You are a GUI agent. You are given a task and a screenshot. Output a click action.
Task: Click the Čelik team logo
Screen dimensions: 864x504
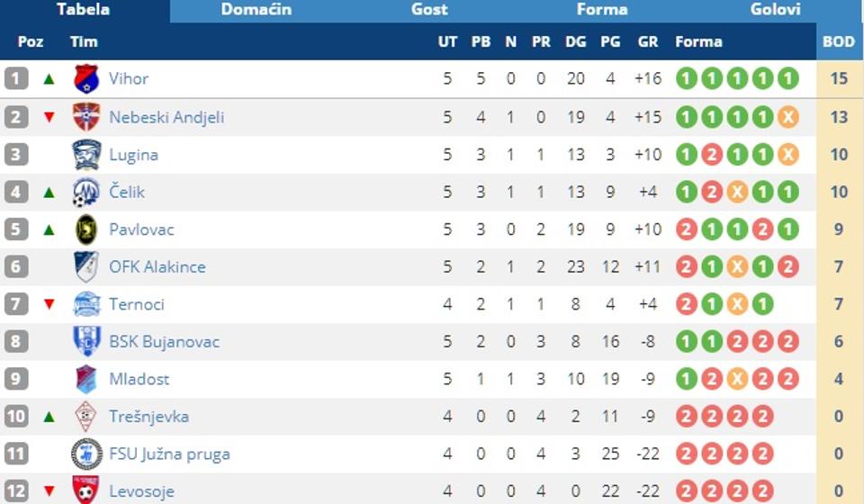click(x=86, y=192)
